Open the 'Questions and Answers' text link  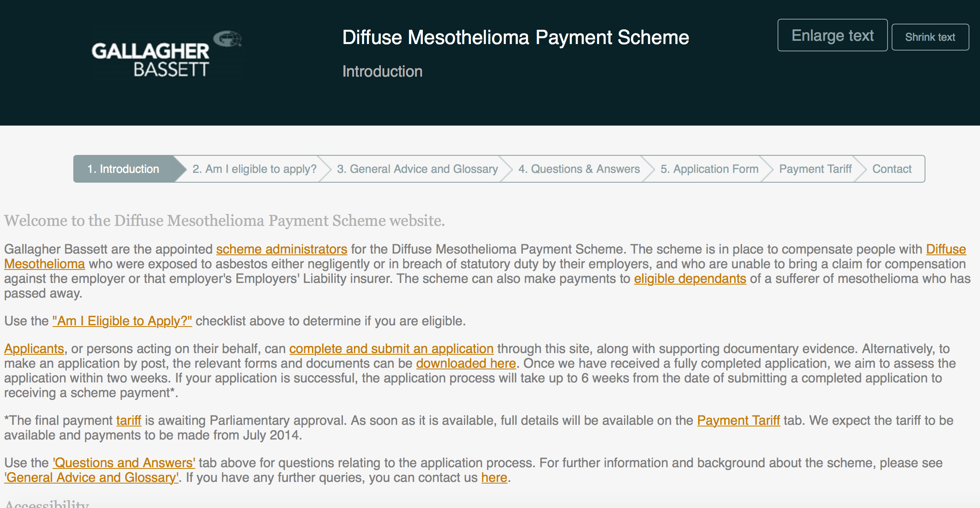(x=124, y=463)
